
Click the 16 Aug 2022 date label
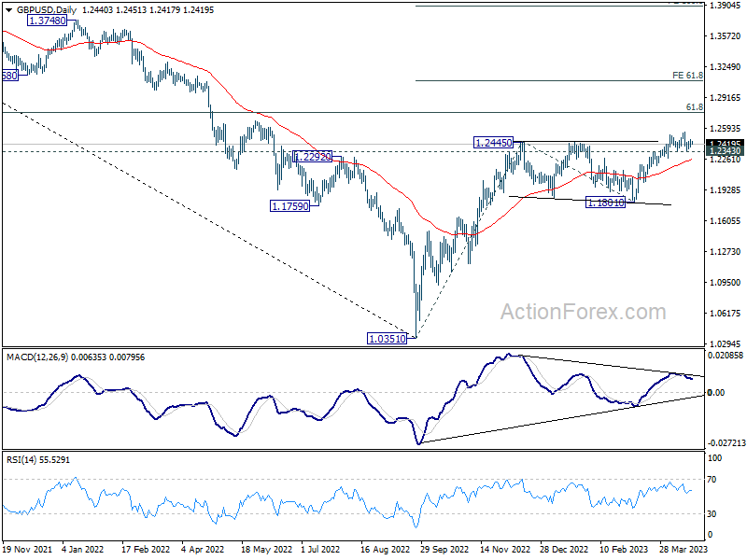tap(385, 549)
